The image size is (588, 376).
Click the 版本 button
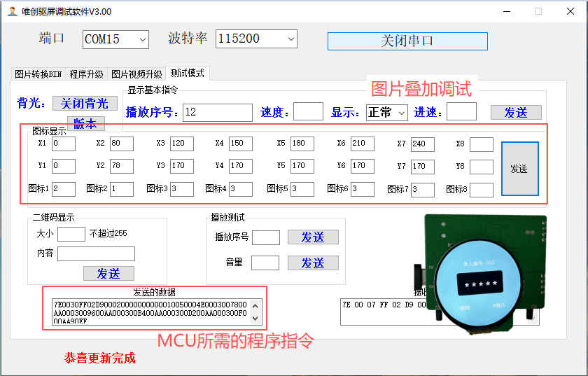click(85, 123)
